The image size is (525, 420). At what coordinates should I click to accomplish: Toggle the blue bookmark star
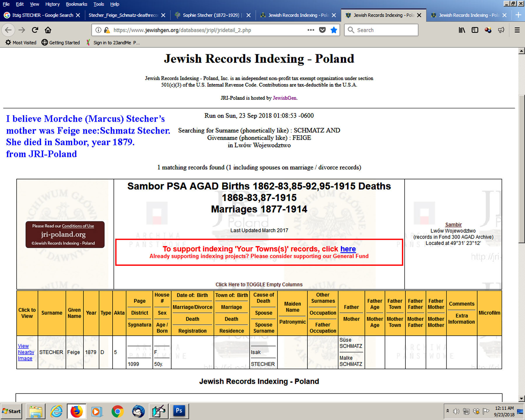334,30
